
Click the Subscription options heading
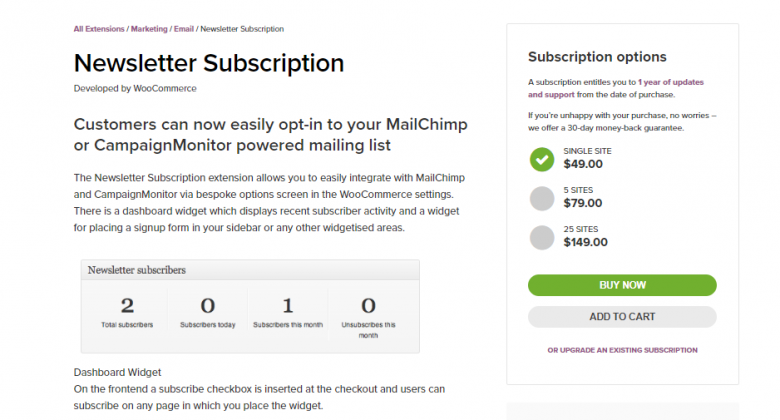click(x=597, y=57)
